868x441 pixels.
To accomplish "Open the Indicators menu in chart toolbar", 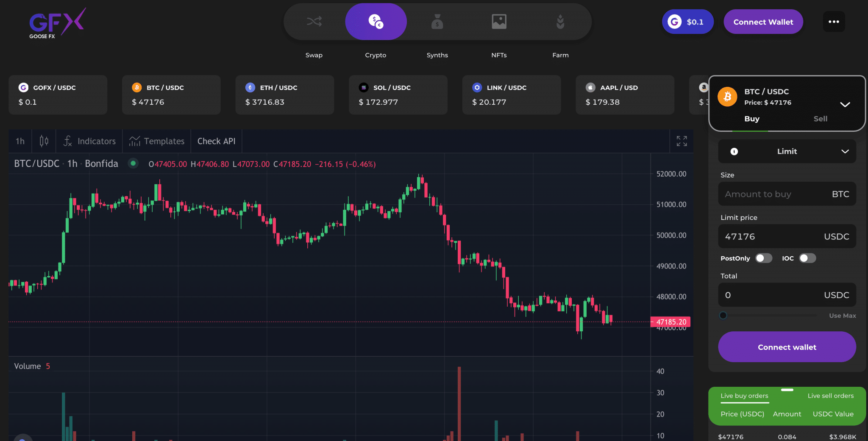I will click(89, 141).
